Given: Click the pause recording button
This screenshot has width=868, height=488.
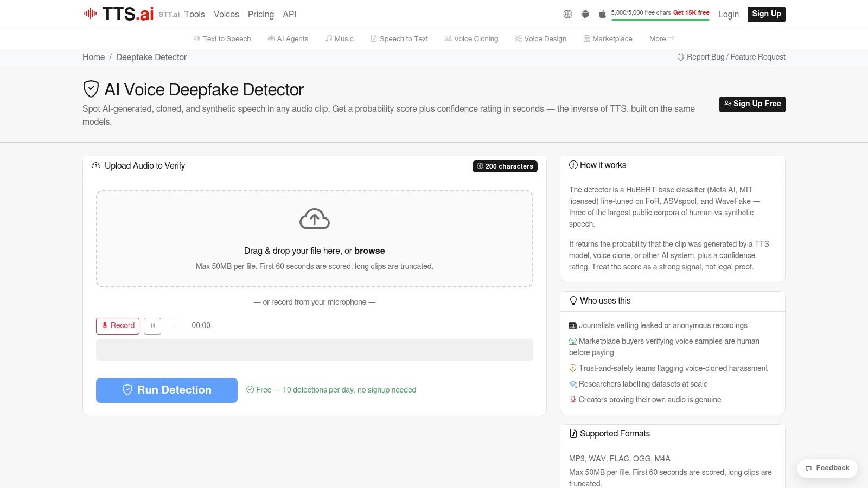Looking at the screenshot, I should [152, 326].
